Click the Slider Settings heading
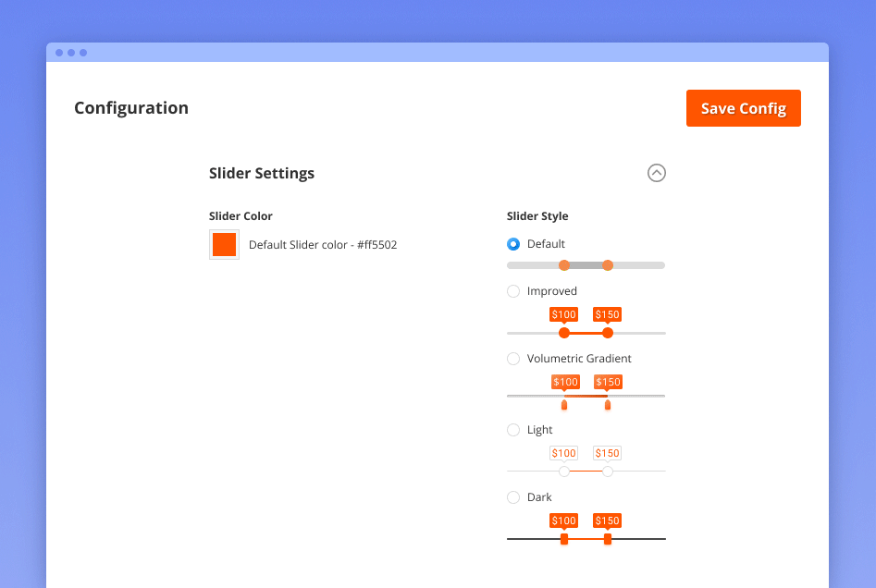This screenshot has width=876, height=588. click(x=262, y=173)
